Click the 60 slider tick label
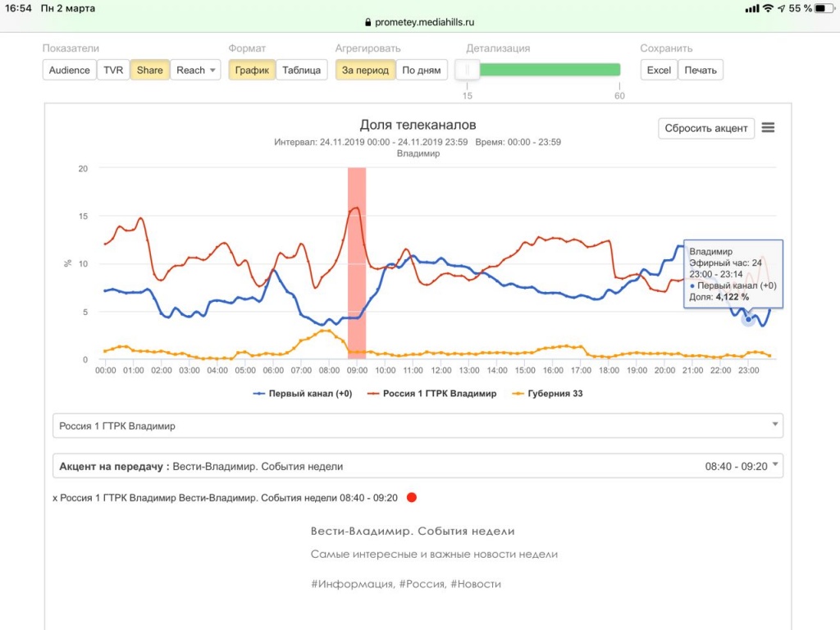The width and height of the screenshot is (840, 630). click(619, 96)
